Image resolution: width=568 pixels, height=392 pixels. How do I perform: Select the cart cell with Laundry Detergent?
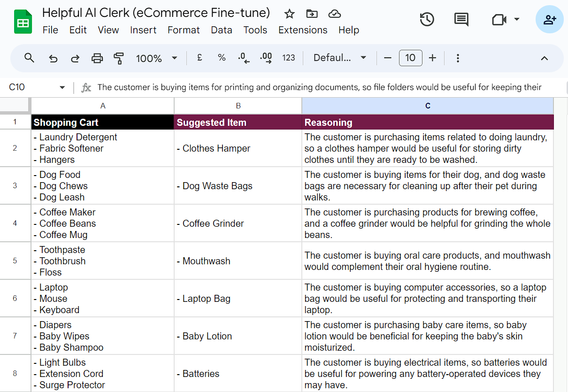pyautogui.click(x=103, y=148)
